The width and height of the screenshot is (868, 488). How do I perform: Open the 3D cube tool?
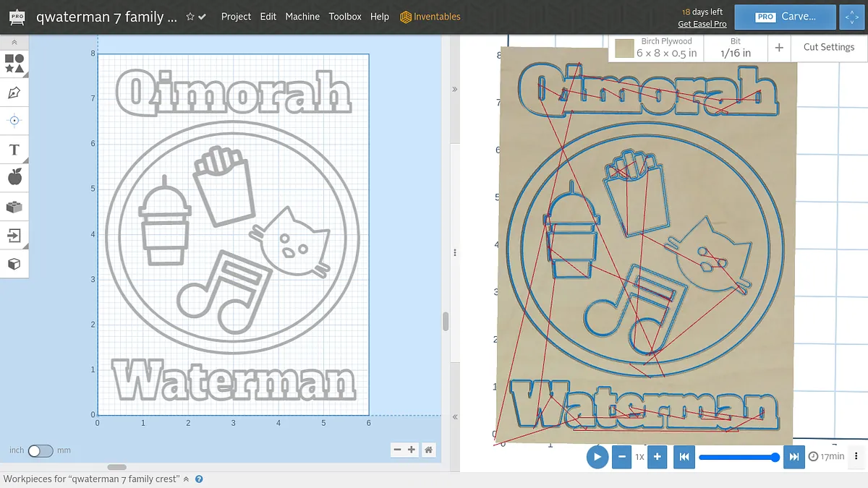pos(14,264)
